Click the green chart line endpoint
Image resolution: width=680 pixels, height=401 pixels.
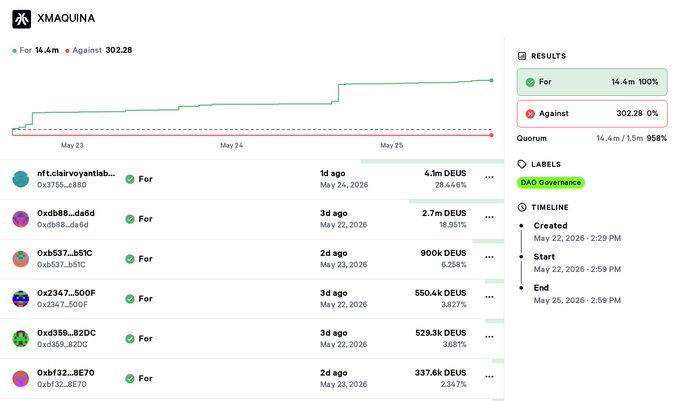click(x=491, y=80)
